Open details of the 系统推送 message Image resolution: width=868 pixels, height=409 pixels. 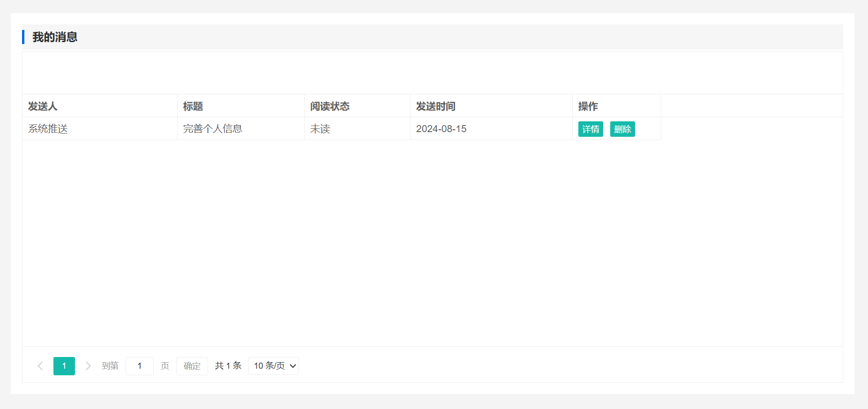point(590,129)
